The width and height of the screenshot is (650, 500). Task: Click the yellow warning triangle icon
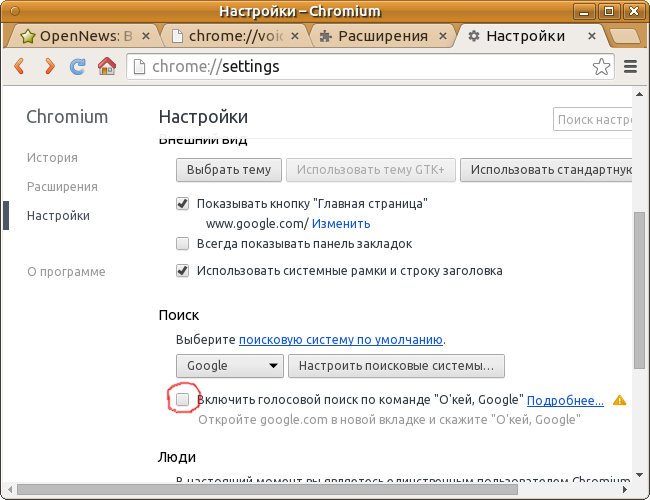pos(620,400)
